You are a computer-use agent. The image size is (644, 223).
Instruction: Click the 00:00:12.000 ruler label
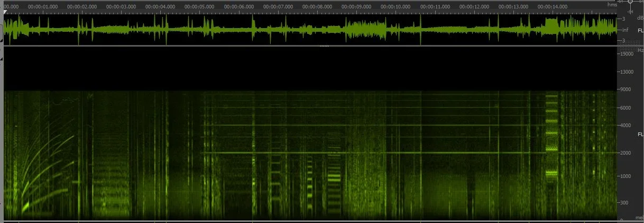pos(474,7)
